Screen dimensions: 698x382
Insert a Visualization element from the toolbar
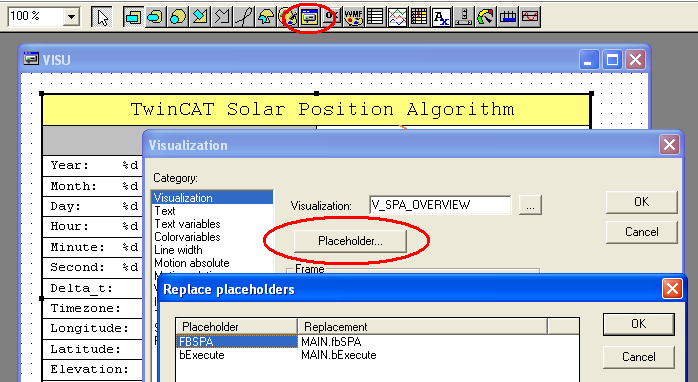[x=310, y=17]
